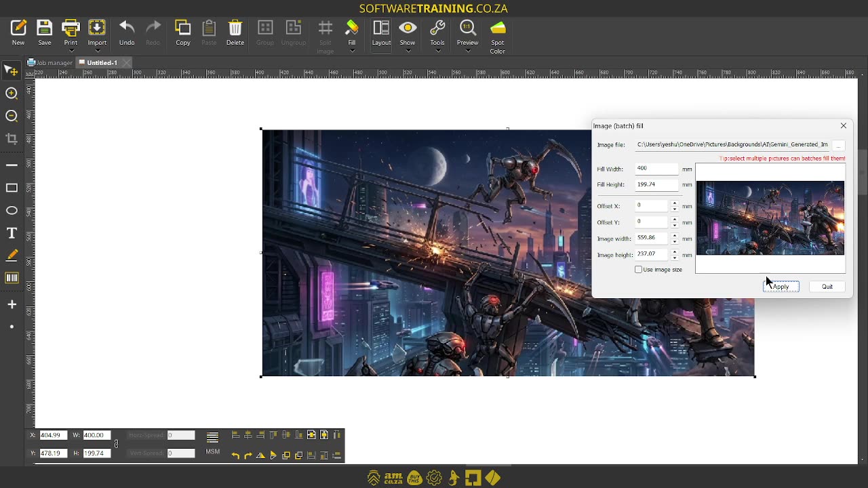Expand the Show dropdown in toolbar
This screenshot has width=868, height=488.
408,51
